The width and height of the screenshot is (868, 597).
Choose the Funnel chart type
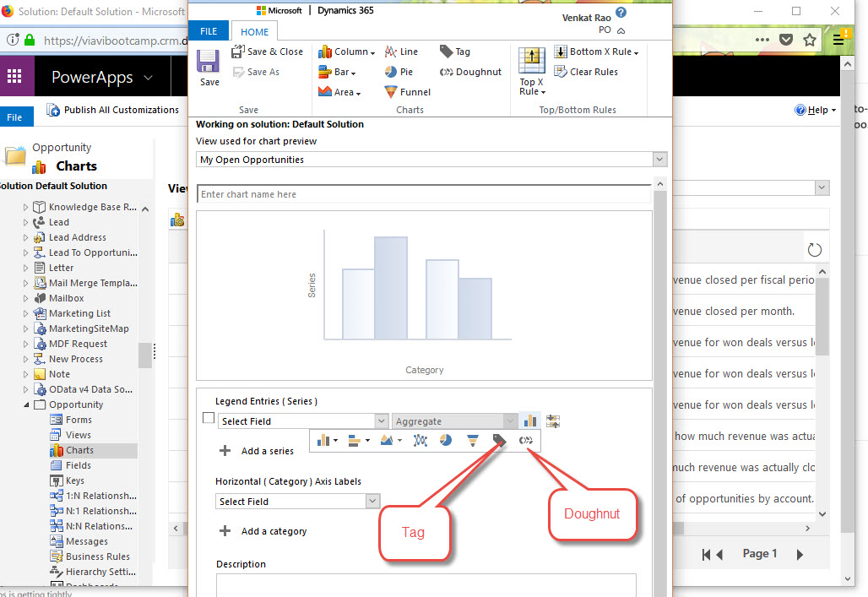[407, 92]
